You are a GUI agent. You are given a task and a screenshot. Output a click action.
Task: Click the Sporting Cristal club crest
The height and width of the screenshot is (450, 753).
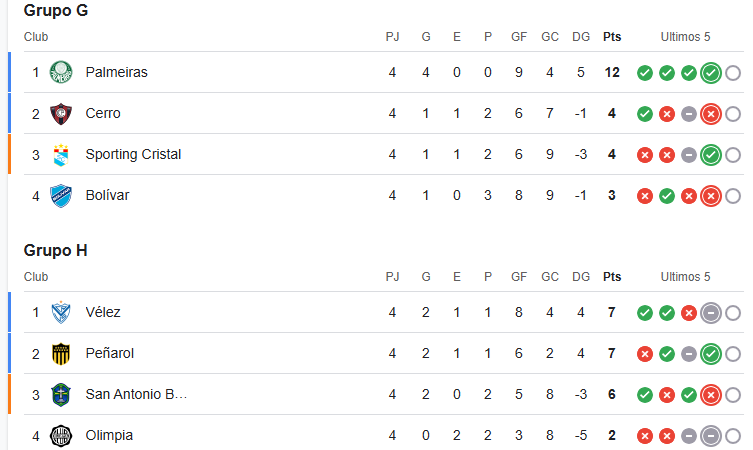[61, 155]
